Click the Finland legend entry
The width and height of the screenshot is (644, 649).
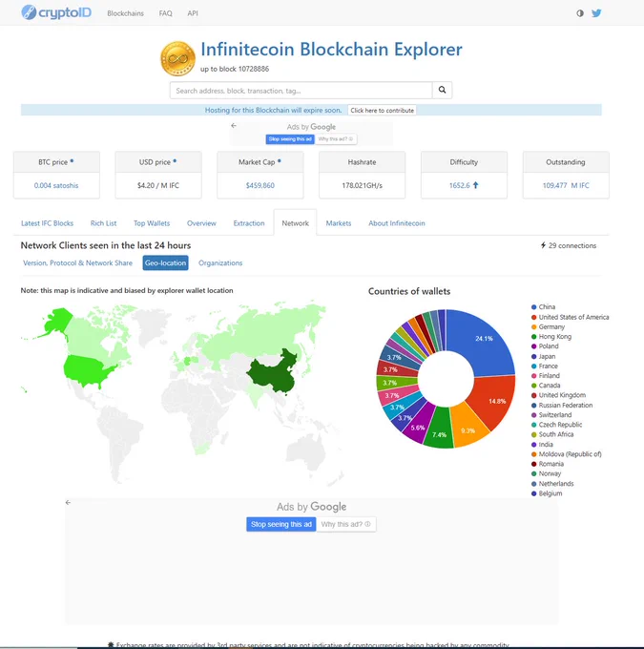[x=546, y=375]
